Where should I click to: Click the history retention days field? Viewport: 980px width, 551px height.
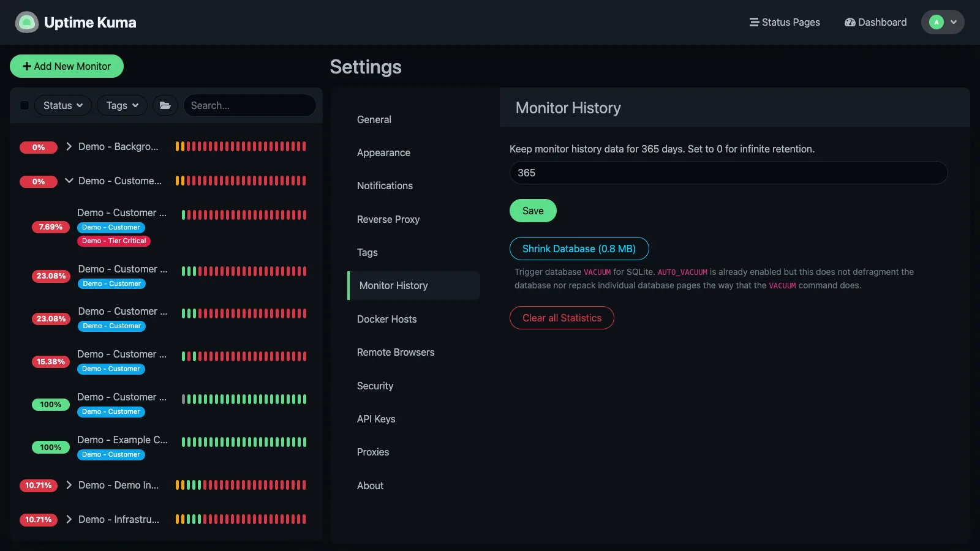click(728, 173)
